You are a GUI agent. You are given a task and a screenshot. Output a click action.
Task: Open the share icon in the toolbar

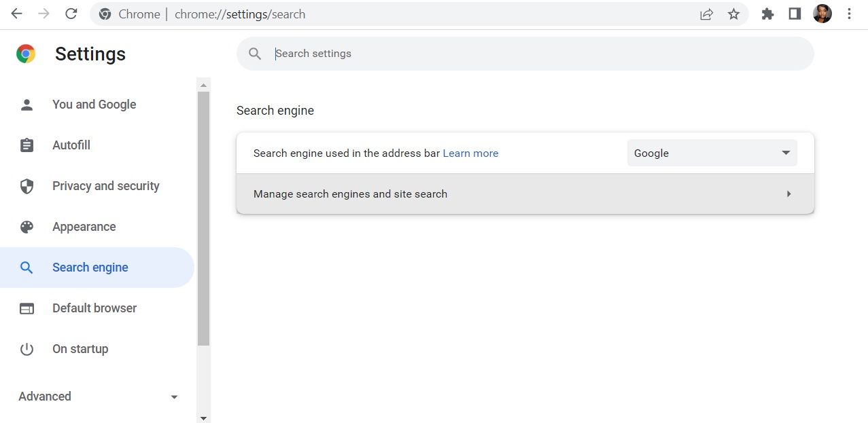tap(706, 14)
